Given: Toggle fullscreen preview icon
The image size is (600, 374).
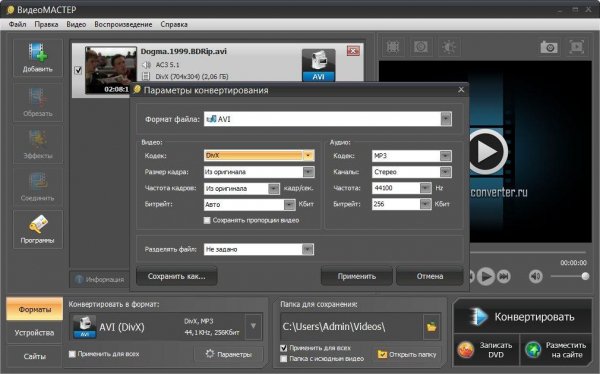Looking at the screenshot, I should tap(576, 47).
